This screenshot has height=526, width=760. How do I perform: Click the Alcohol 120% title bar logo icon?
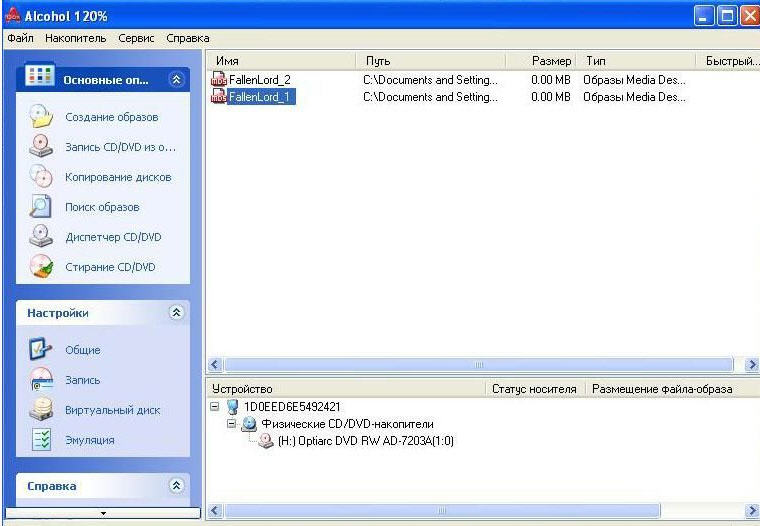pyautogui.click(x=12, y=15)
